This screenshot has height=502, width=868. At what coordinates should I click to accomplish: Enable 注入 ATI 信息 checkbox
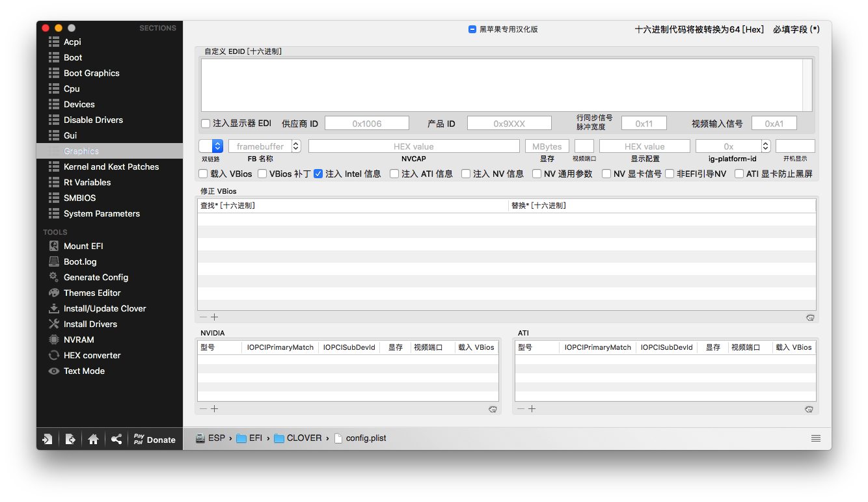pos(394,174)
